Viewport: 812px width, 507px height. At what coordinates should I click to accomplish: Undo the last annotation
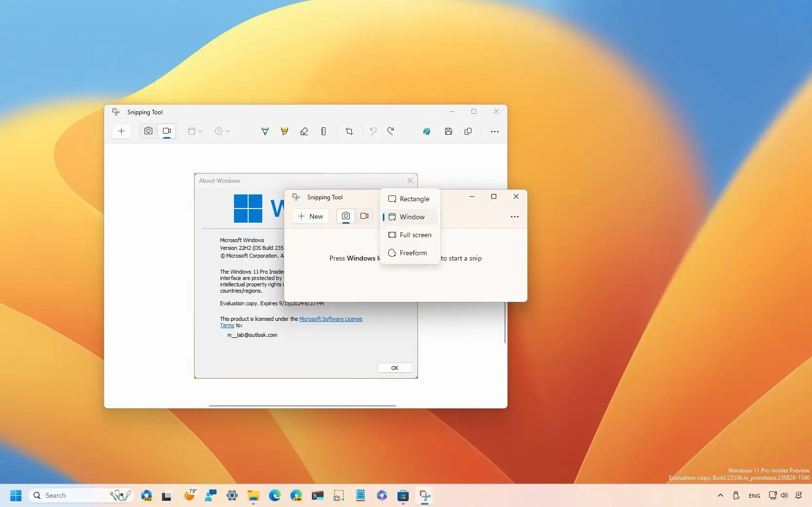373,131
